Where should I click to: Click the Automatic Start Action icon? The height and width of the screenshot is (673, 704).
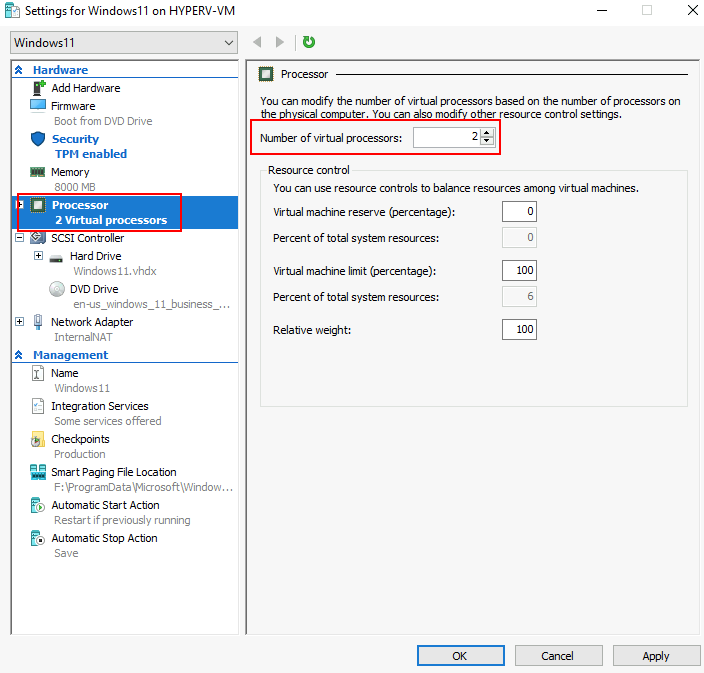[38, 505]
